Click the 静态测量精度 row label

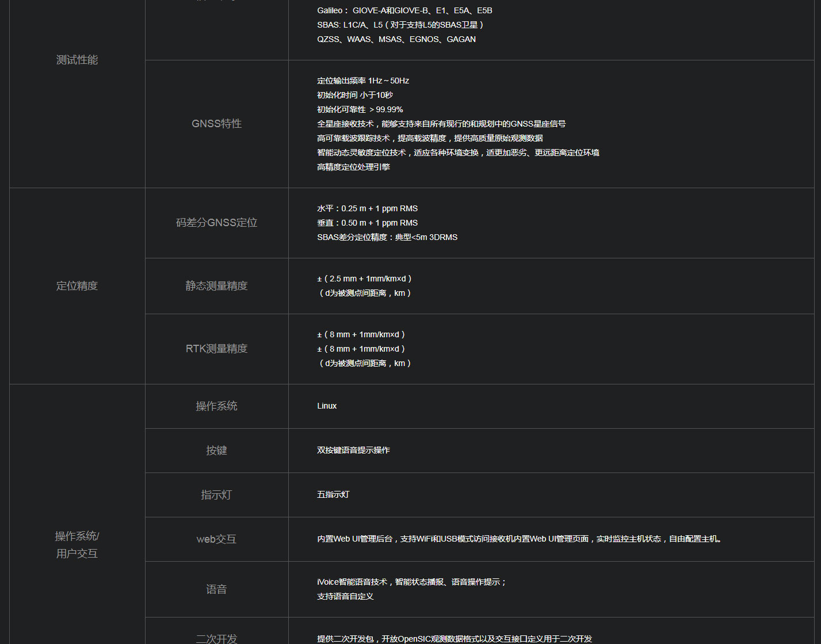[216, 286]
